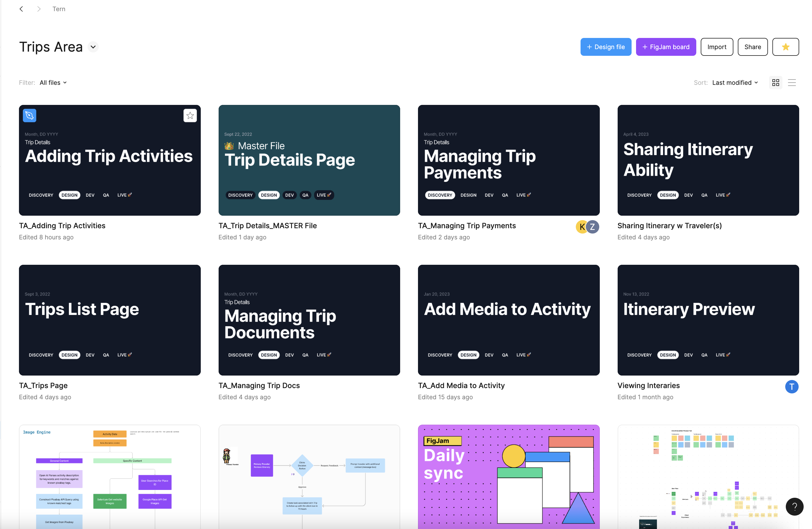Open the Tern breadcrumb
812x529 pixels.
click(59, 9)
